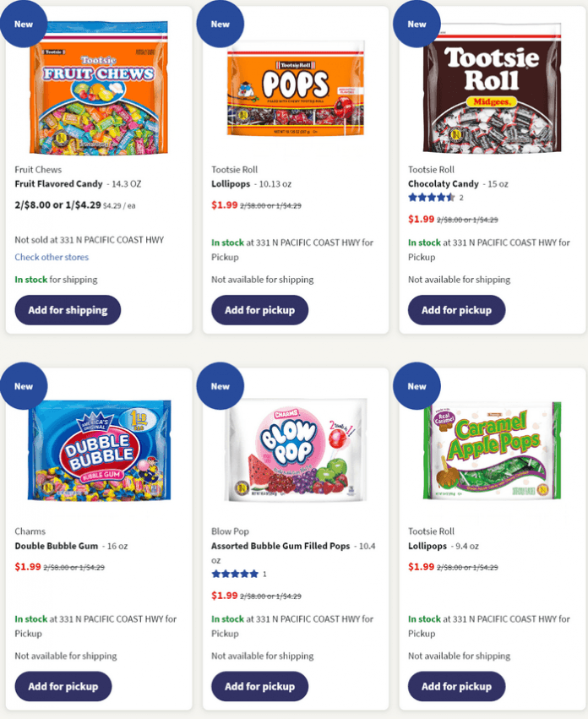588x719 pixels.
Task: Click the star rating on Chocolaty Candy
Action: 431,197
